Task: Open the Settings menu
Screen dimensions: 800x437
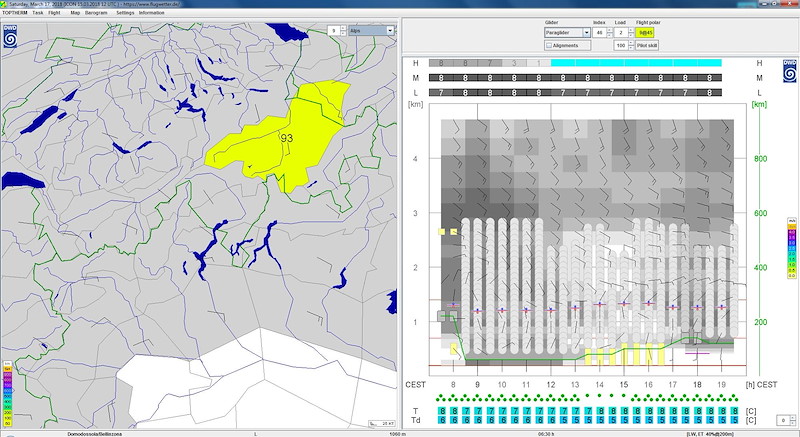Action: 125,13
